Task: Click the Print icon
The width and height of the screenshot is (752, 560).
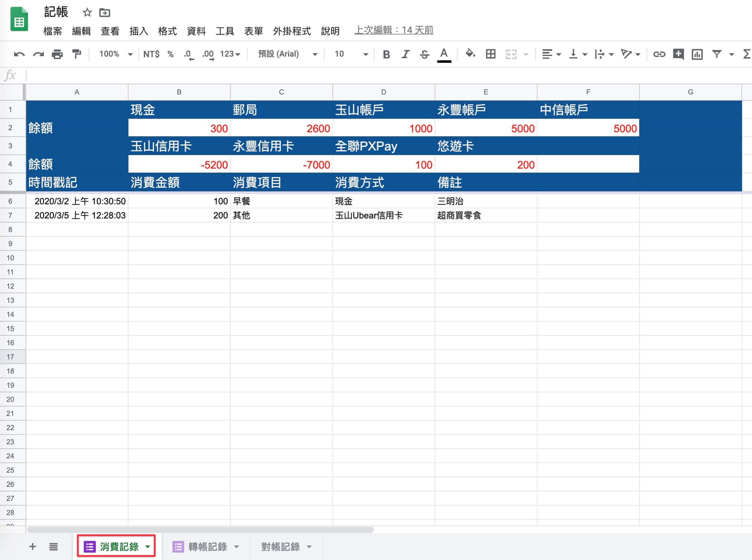Action: (57, 54)
